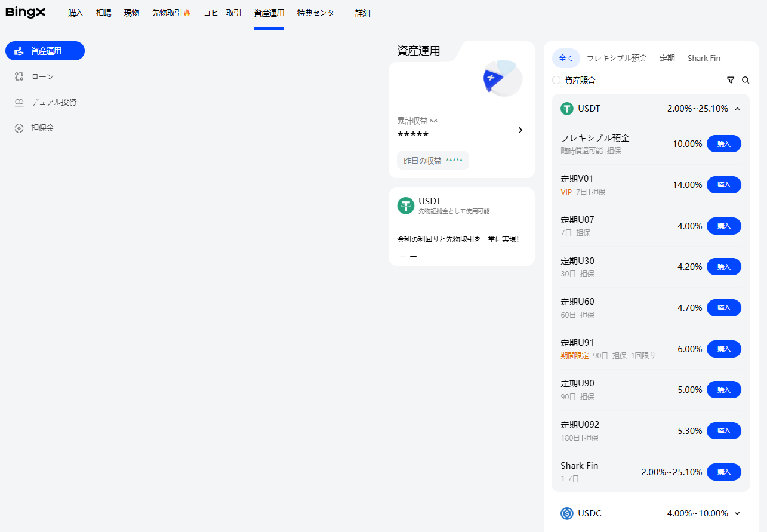Select the デュアル投資 sidebar icon
The image size is (767, 532).
[19, 102]
